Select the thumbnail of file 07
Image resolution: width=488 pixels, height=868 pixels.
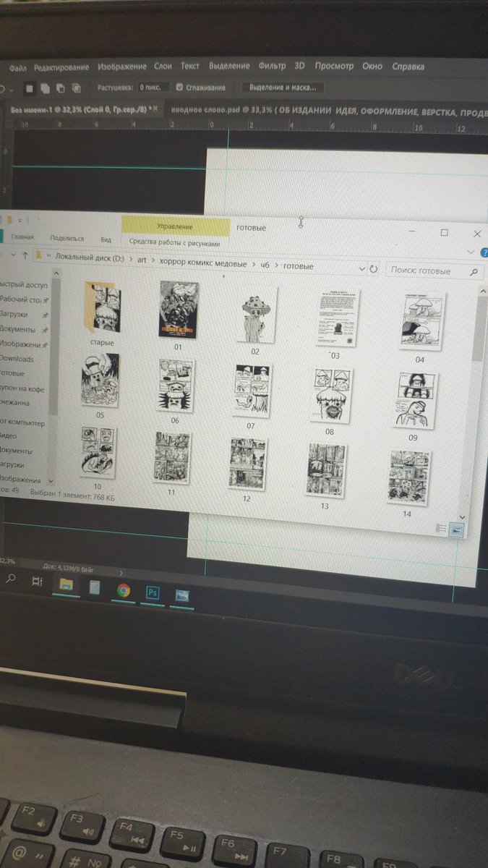pyautogui.click(x=252, y=391)
